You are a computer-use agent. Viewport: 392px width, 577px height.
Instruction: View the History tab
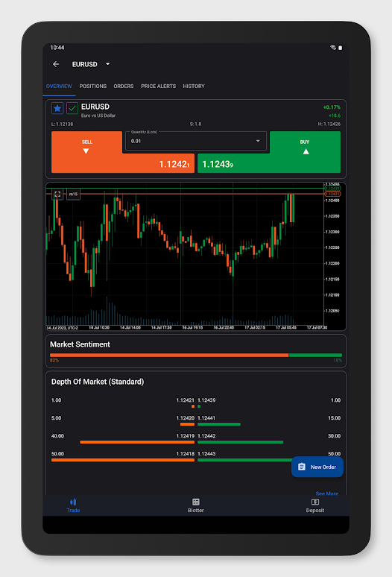[194, 86]
